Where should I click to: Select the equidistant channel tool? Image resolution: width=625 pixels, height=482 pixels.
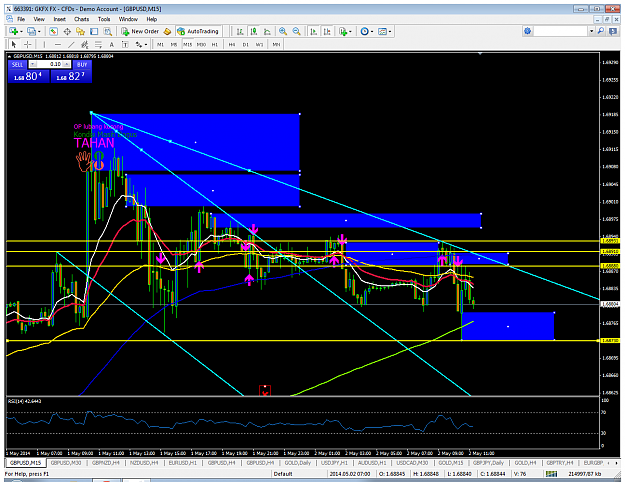pyautogui.click(x=85, y=44)
